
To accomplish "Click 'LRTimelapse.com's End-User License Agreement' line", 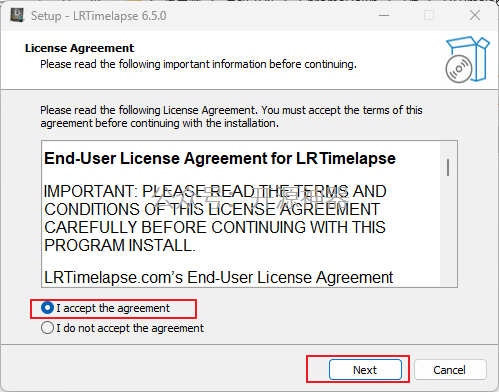I will [x=219, y=278].
